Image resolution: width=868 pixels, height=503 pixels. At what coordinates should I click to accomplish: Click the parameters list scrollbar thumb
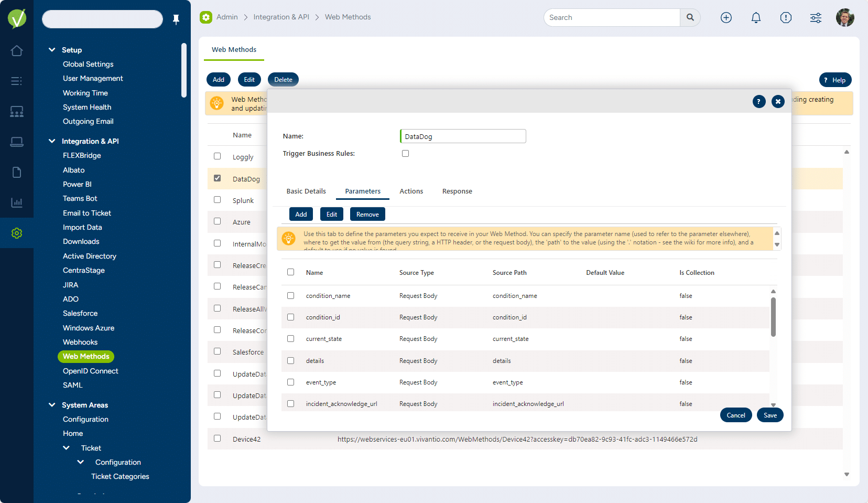click(x=773, y=317)
